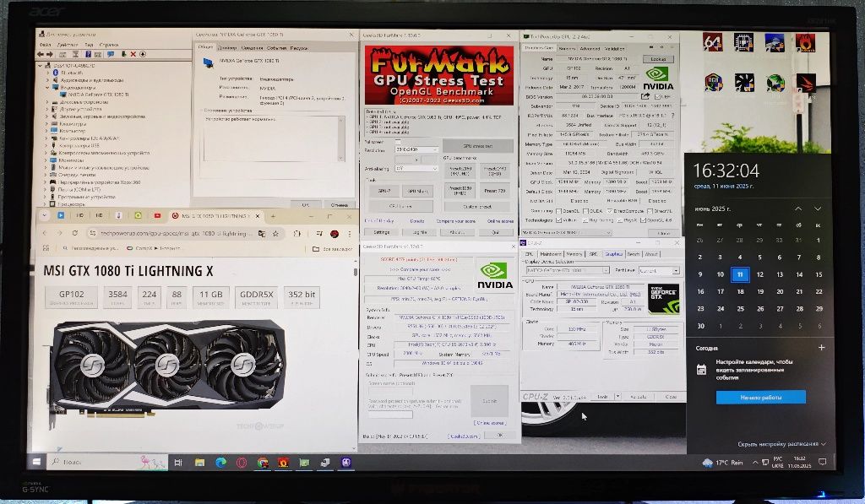This screenshot has height=504, width=865.
Task: Click the Lookup button in GPU-Z
Action: pyautogui.click(x=657, y=59)
